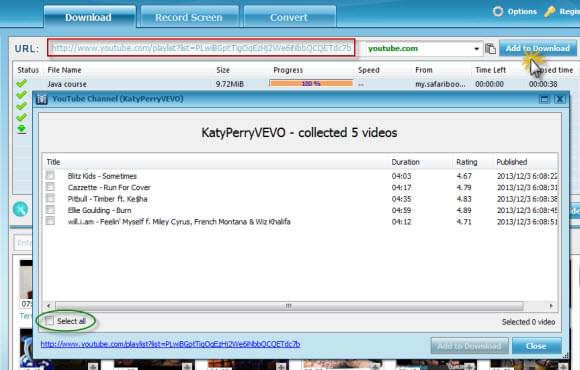The height and width of the screenshot is (370, 580).
Task: Click rating 4.89 cell
Action: [464, 211]
